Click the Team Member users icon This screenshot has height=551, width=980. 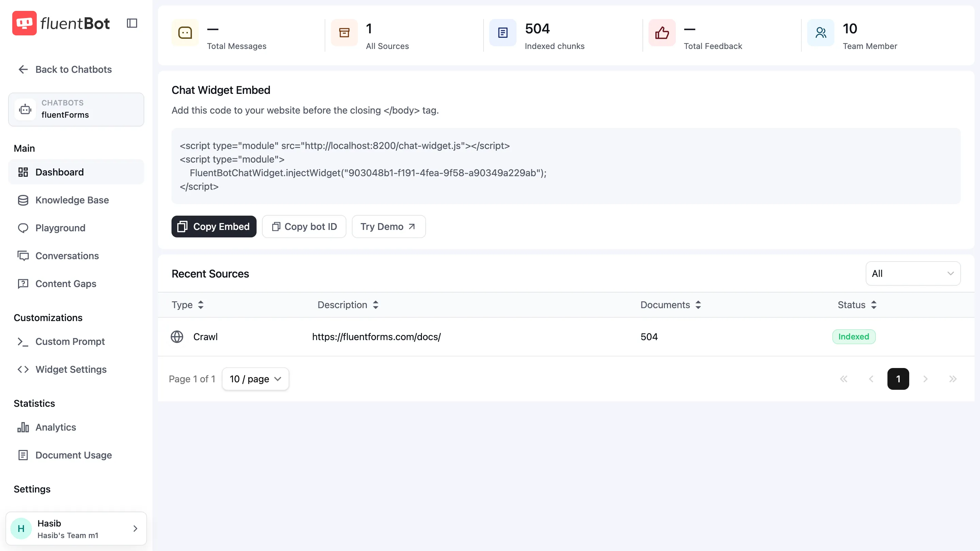point(821,33)
